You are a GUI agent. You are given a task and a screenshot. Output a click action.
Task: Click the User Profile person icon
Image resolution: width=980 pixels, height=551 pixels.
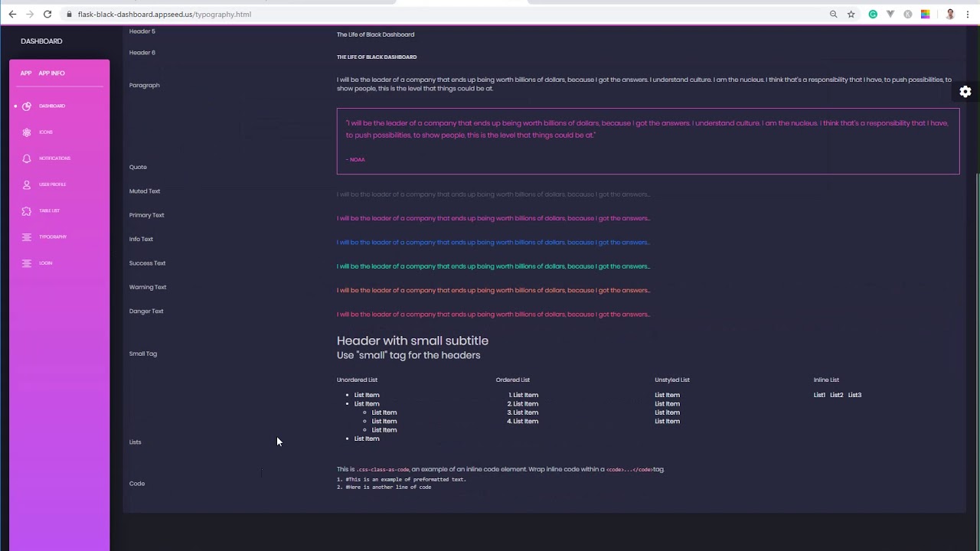(27, 184)
